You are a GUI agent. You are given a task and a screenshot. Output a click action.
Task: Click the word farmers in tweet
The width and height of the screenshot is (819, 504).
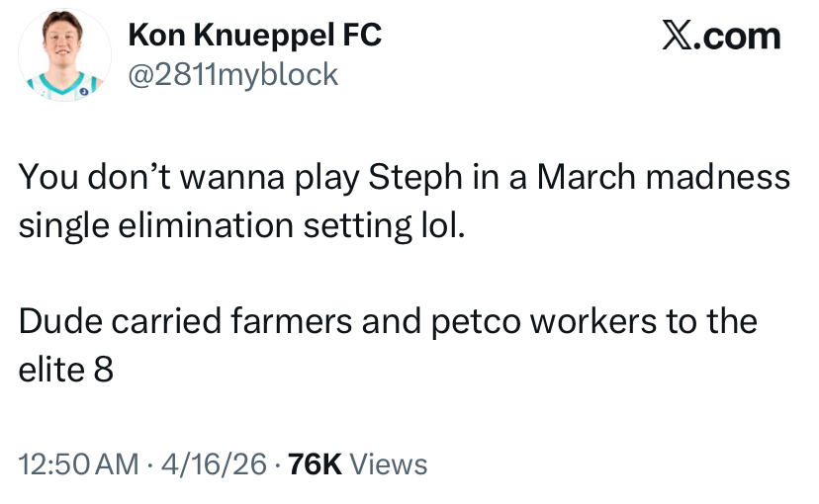(x=292, y=321)
